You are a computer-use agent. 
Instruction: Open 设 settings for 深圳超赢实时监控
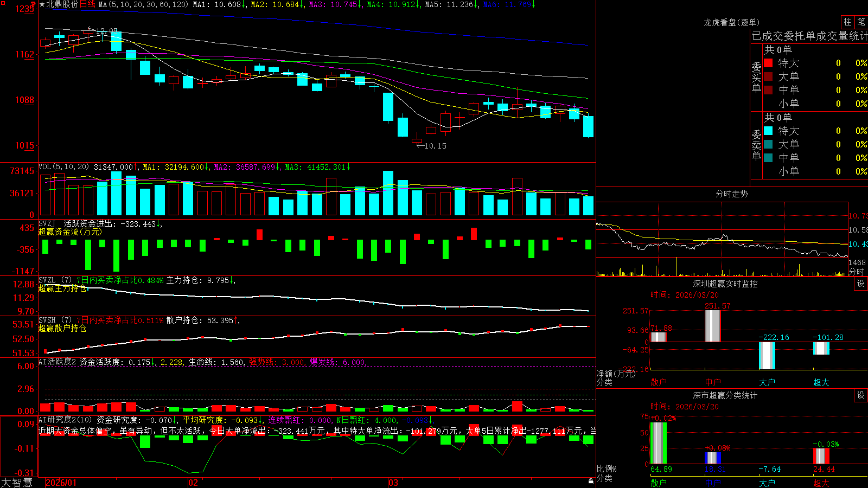coord(861,284)
